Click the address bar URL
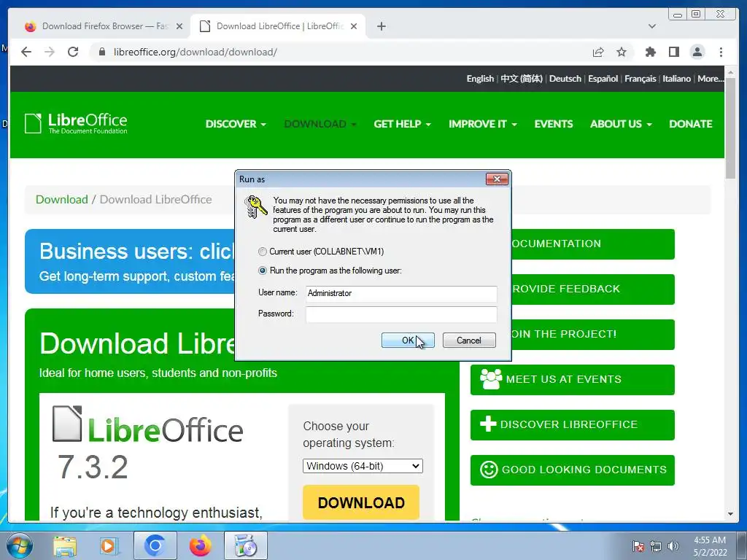 196,52
